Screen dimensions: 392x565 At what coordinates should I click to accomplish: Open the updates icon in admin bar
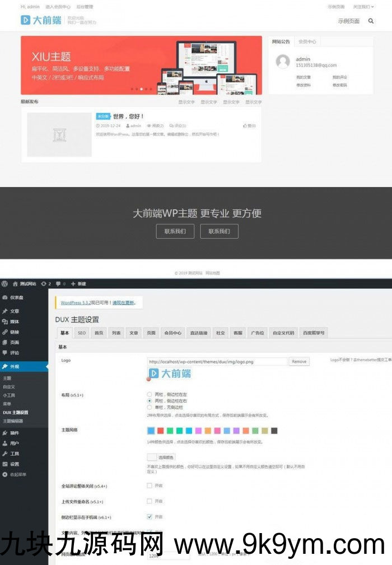(x=46, y=284)
